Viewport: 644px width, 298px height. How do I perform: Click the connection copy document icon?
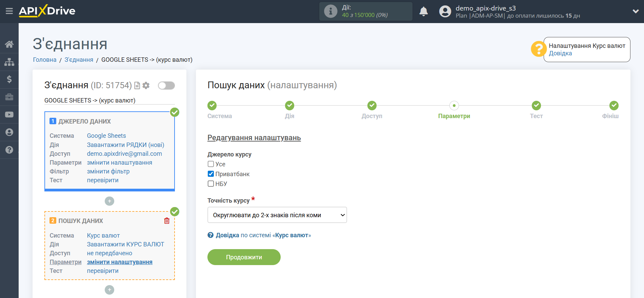137,86
